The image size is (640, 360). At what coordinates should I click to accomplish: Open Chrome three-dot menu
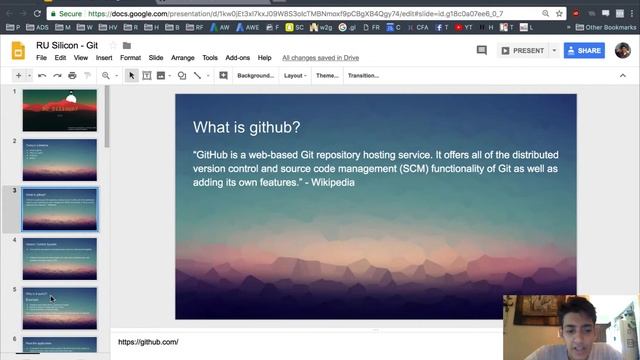632,13
